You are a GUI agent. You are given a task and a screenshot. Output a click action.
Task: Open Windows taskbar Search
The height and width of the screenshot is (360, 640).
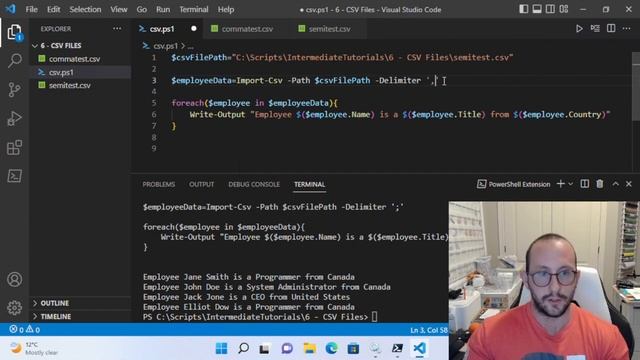(243, 348)
